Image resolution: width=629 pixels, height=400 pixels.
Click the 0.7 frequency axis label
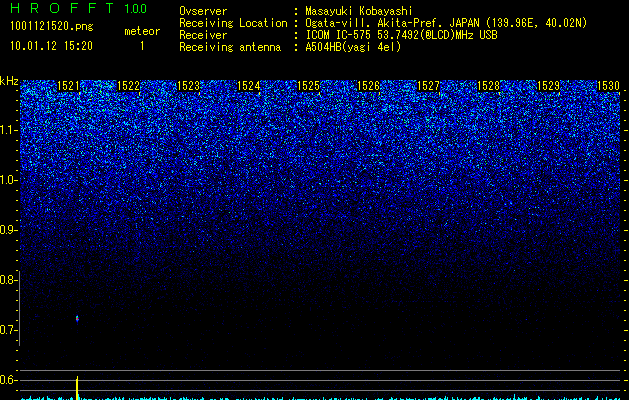click(8, 330)
